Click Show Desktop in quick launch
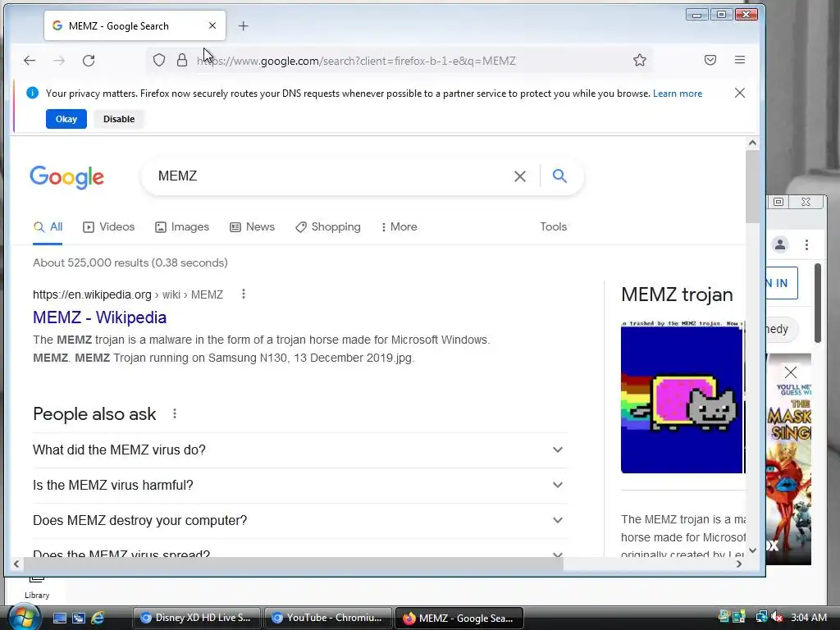The width and height of the screenshot is (840, 630). (59, 618)
